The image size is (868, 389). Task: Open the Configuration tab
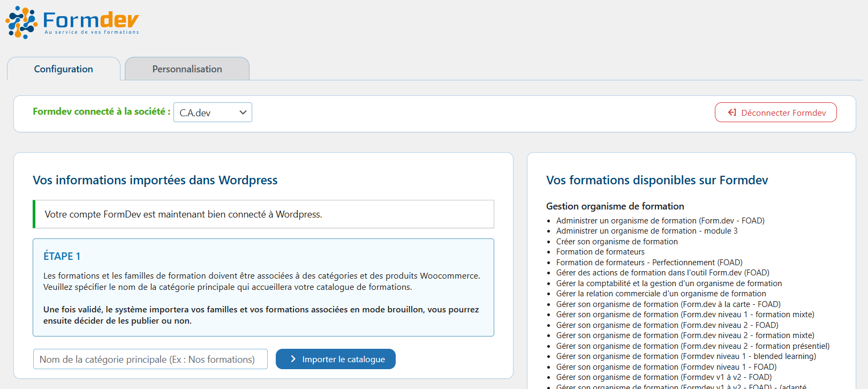[x=63, y=69]
